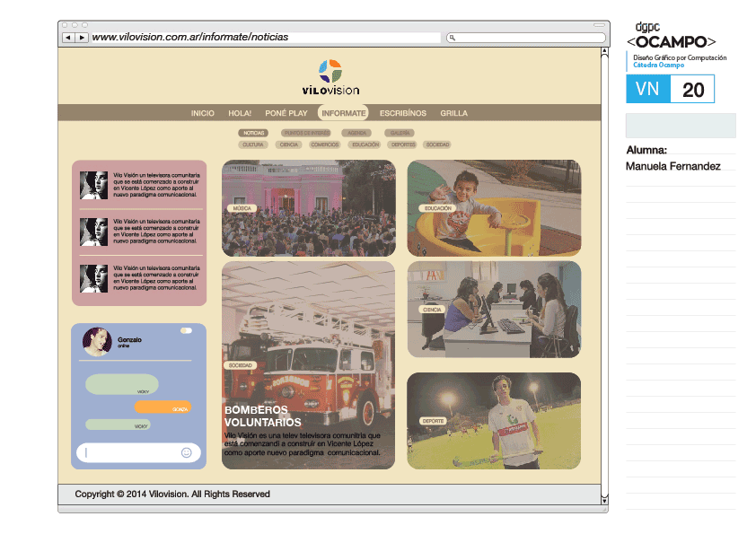Click the magnifier icon in the browser search

[x=453, y=38]
